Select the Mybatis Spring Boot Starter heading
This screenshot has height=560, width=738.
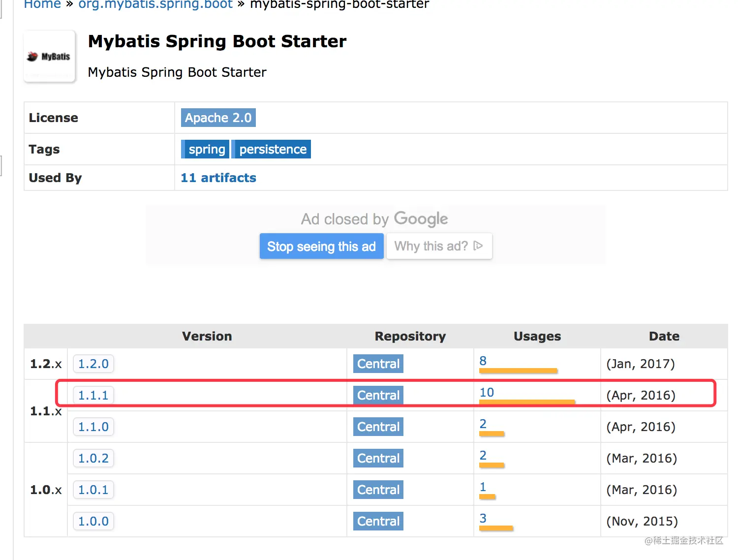point(217,41)
